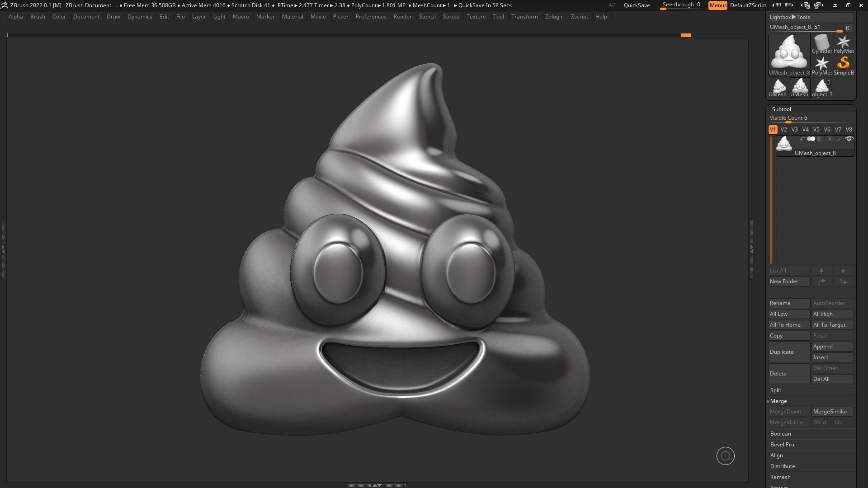Expand the left tray divider arrows
Image resolution: width=868 pixels, height=488 pixels.
(3, 249)
